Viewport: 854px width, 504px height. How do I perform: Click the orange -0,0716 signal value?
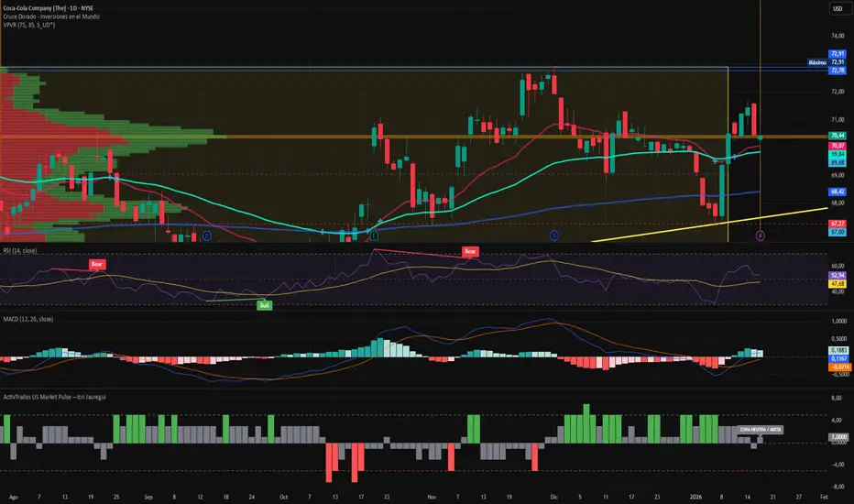(x=839, y=367)
